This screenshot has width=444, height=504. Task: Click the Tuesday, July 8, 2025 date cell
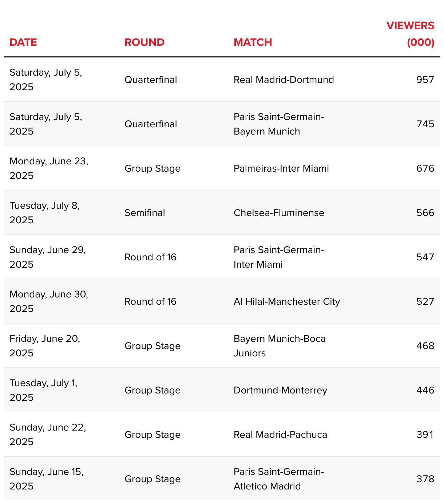point(45,213)
